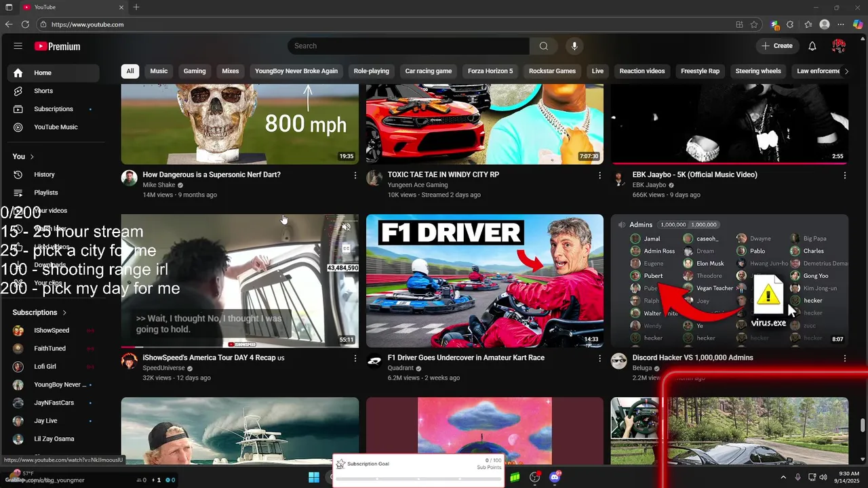Open options for iShowSpeed America Tour video
The width and height of the screenshot is (868, 488).
(355, 358)
